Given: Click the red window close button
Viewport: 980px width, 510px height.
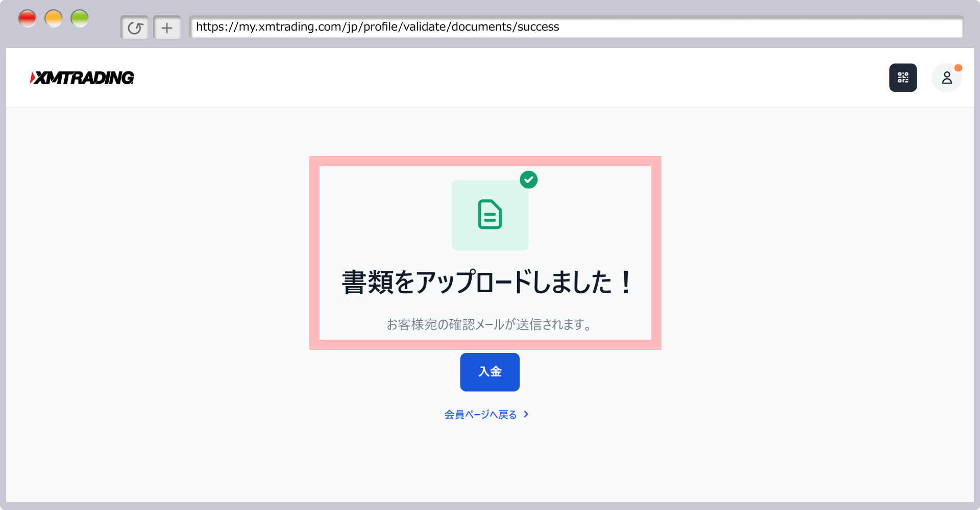Looking at the screenshot, I should tap(28, 18).
